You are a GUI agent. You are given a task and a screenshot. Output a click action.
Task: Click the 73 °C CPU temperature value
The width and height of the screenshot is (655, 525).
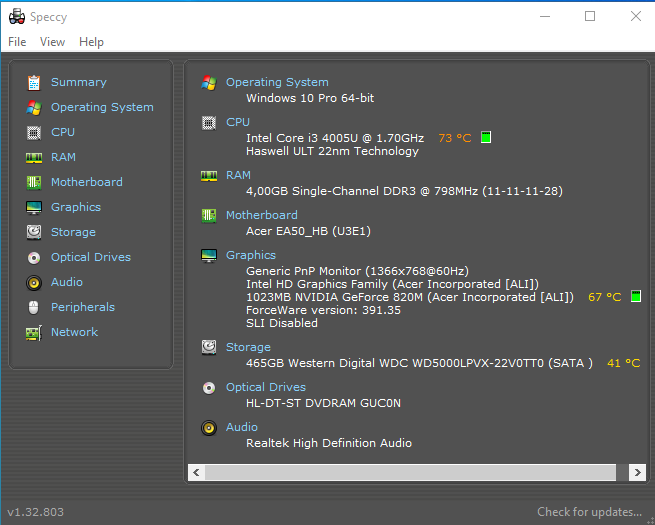455,138
